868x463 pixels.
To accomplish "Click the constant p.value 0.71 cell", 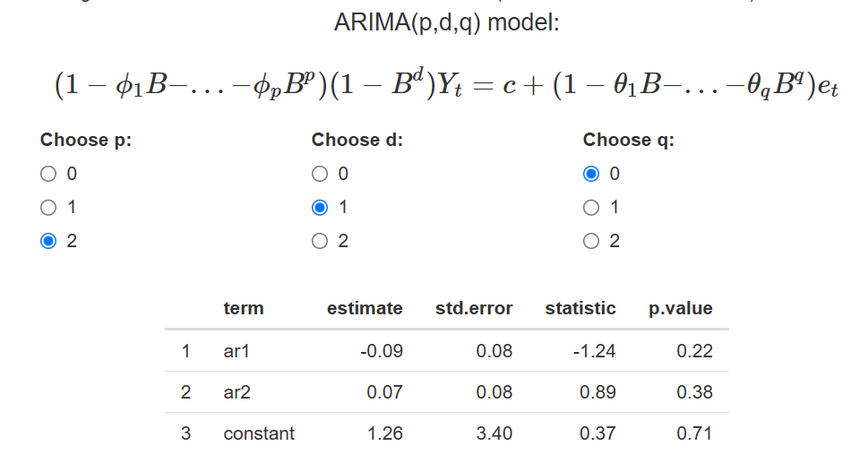I will click(694, 433).
